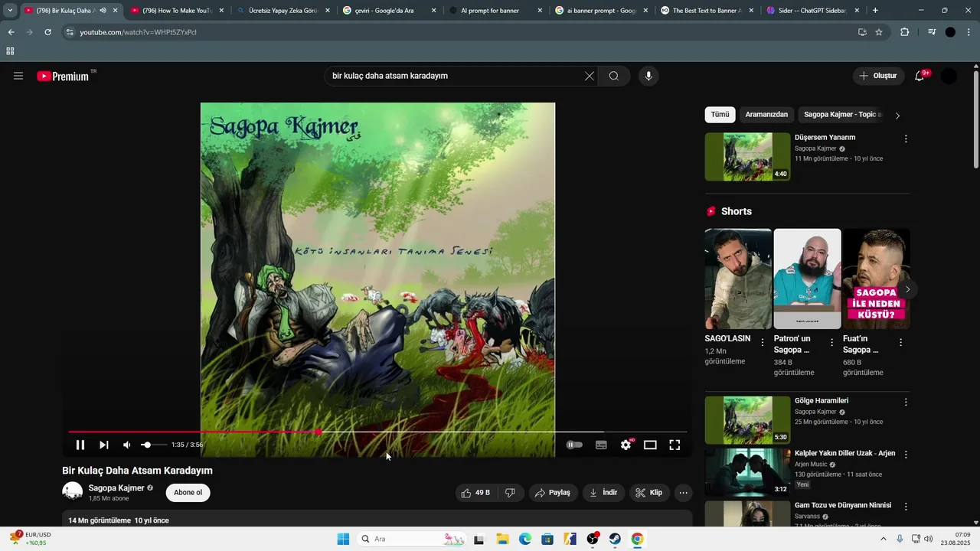This screenshot has width=980, height=551.
Task: Open tab search dropdown arrow
Action: pos(10,11)
